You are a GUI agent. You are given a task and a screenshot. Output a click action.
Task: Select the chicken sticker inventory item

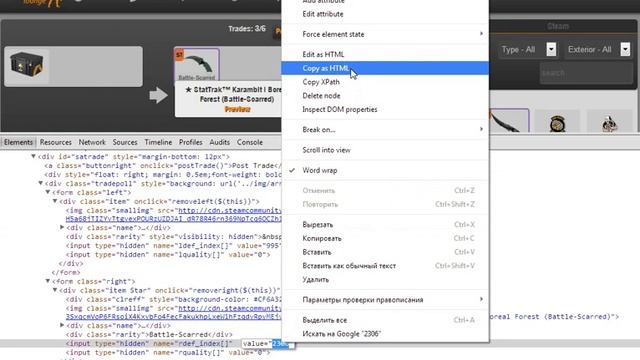(609, 122)
